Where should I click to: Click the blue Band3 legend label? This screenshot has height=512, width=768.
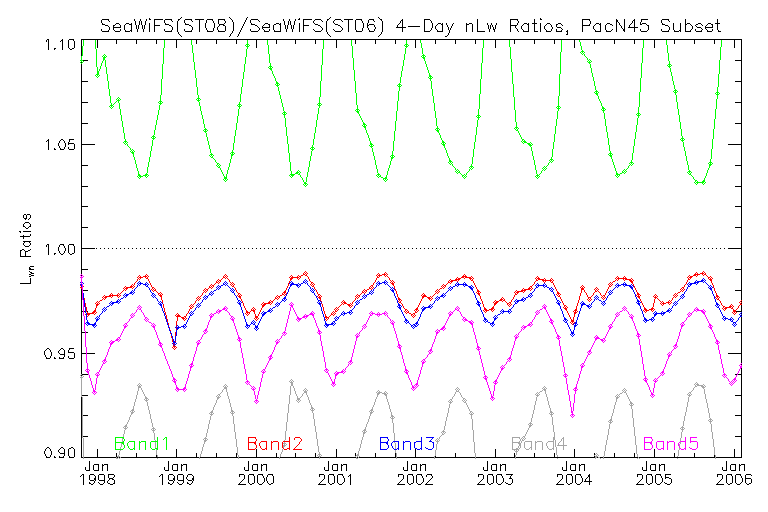[x=407, y=444]
